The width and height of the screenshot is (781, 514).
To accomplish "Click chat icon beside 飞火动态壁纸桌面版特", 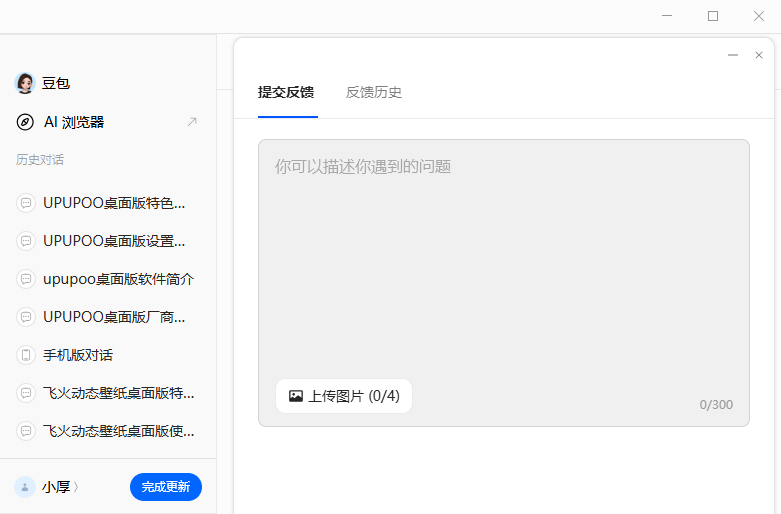I will 26,393.
